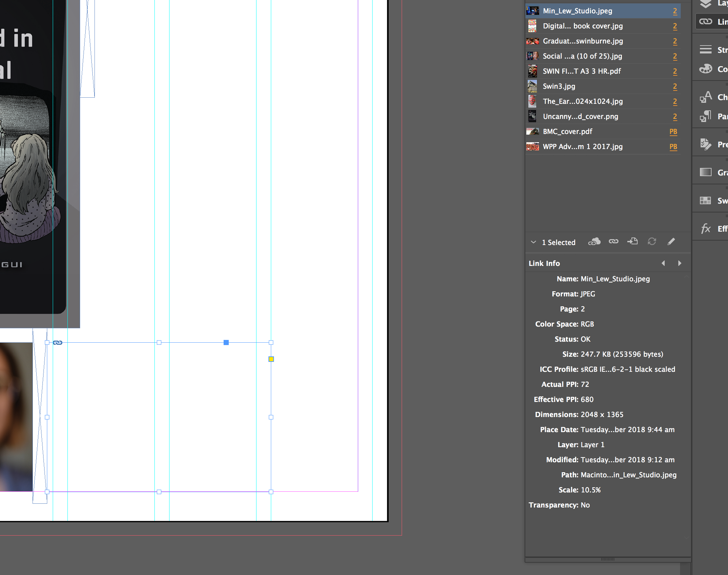The width and height of the screenshot is (728, 575).
Task: Click the yellow frame corner options square
Action: pyautogui.click(x=271, y=359)
